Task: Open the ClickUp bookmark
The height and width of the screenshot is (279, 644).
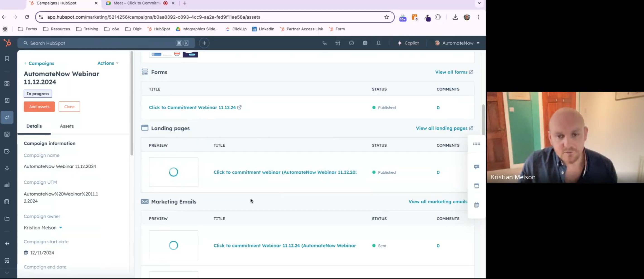Action: (x=236, y=29)
